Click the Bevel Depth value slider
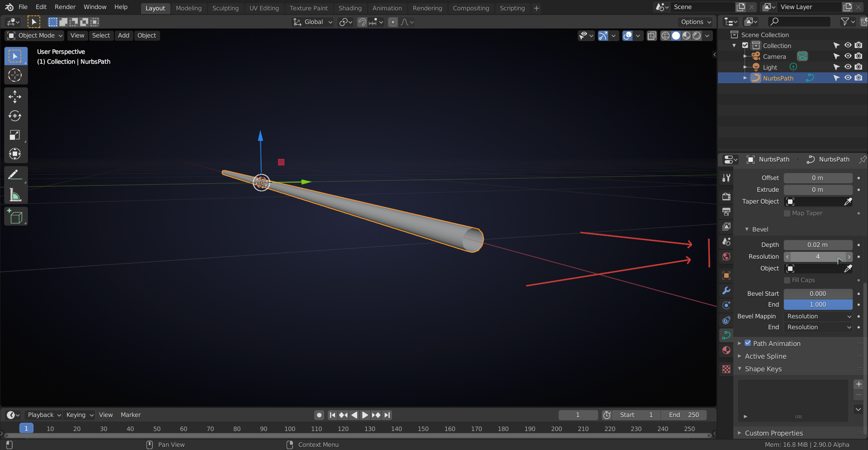The width and height of the screenshot is (868, 450). click(x=817, y=244)
